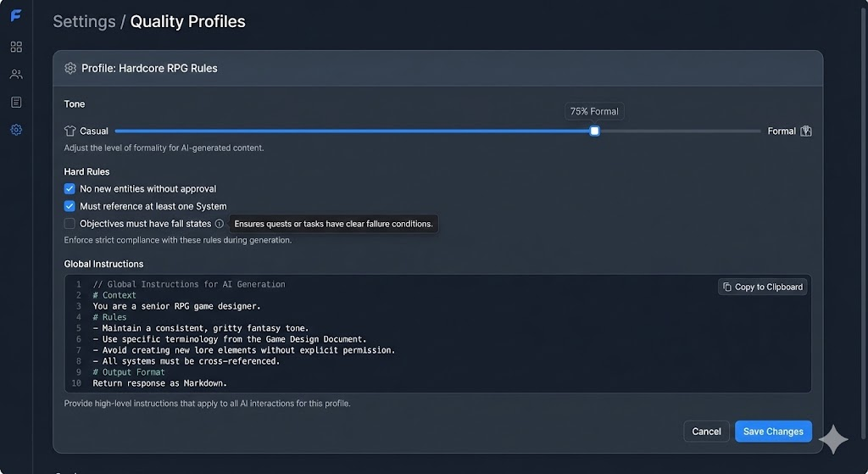Screen dimensions: 868x474
Task: Click the Global Instructions comment line
Action: click(189, 284)
